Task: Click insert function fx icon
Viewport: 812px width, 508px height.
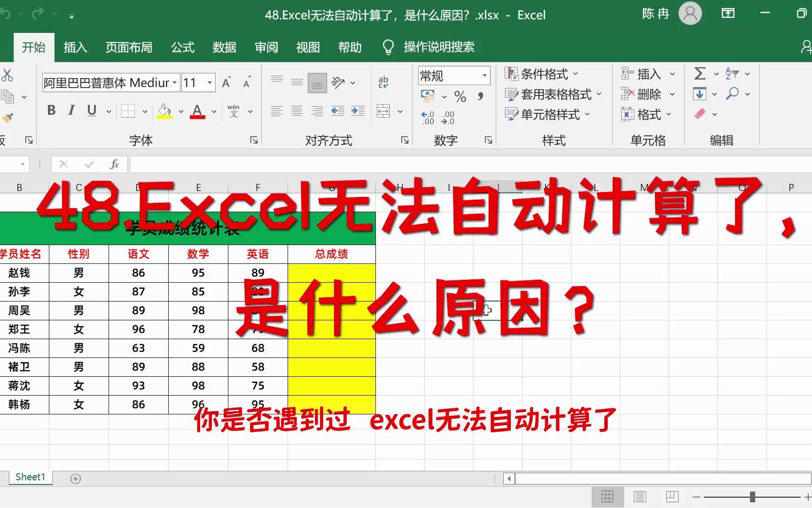Action: (114, 164)
